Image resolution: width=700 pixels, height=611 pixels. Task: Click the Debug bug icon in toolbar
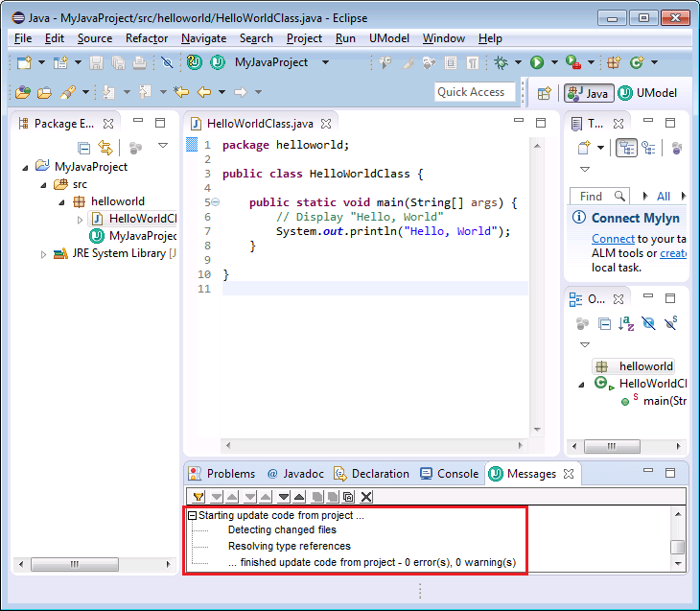coord(501,62)
